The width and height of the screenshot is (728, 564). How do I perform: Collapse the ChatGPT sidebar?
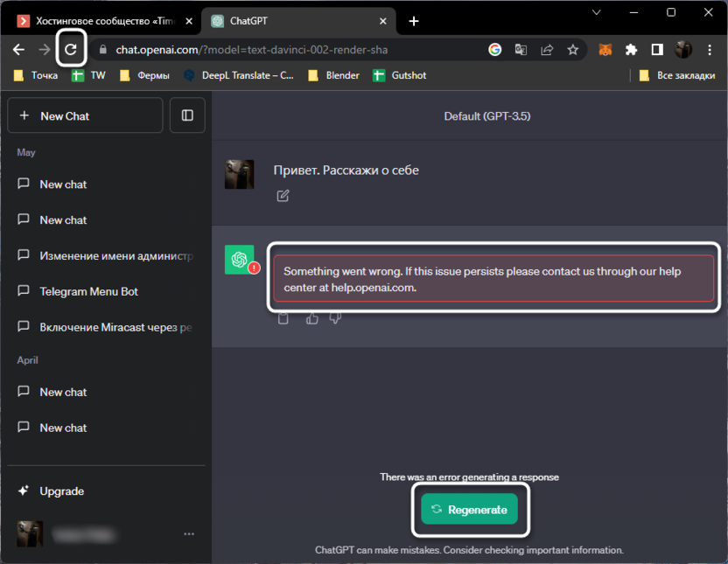187,115
